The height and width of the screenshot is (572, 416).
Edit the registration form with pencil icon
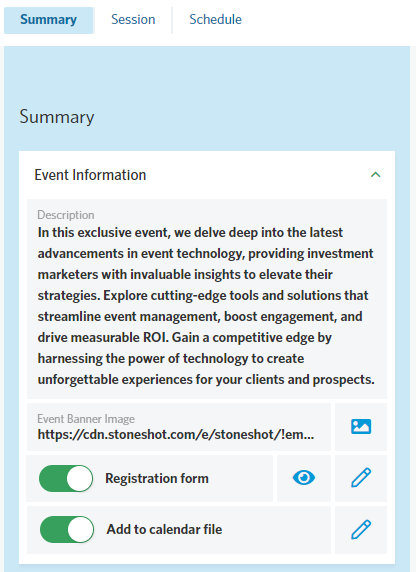point(361,478)
